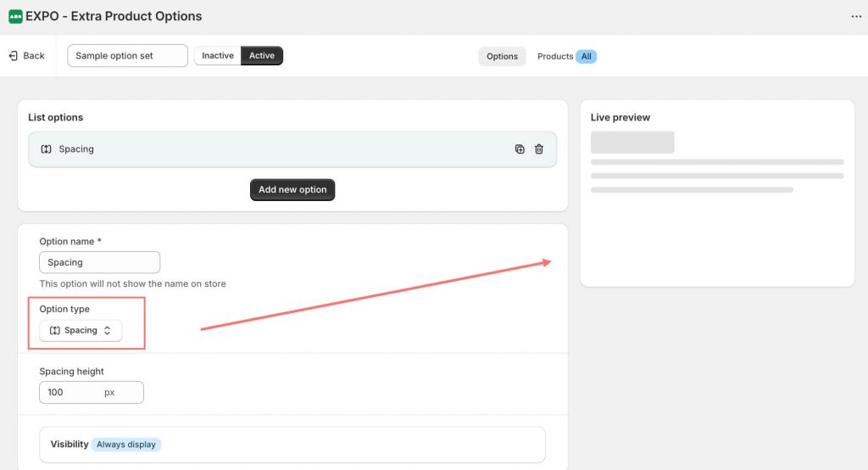The image size is (868, 470).
Task: Switch to the Options tab
Action: tap(502, 56)
